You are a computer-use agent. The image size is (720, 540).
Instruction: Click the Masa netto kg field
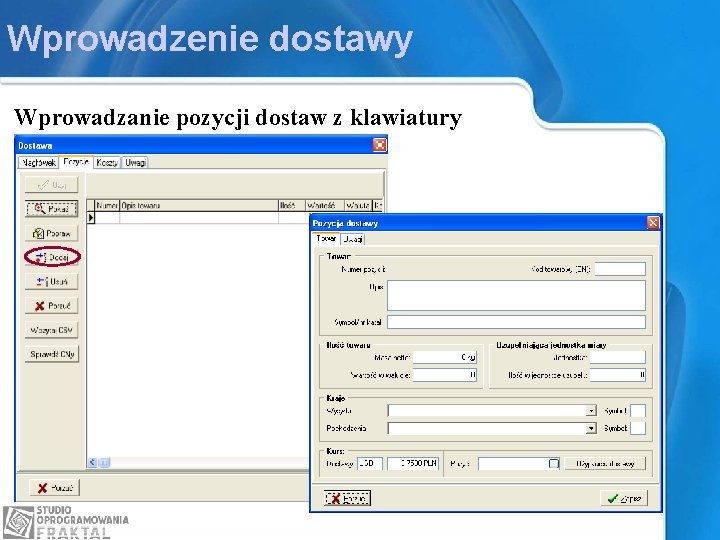[444, 357]
